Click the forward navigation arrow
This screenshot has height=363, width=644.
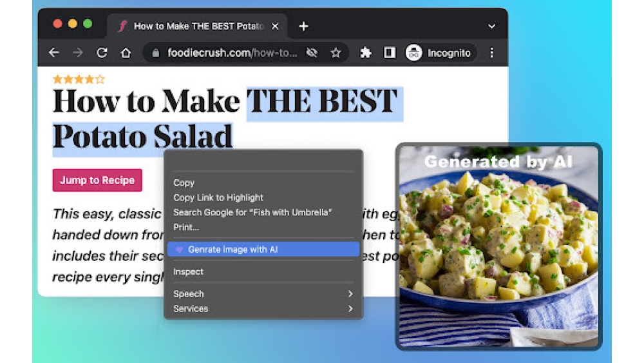(x=78, y=53)
